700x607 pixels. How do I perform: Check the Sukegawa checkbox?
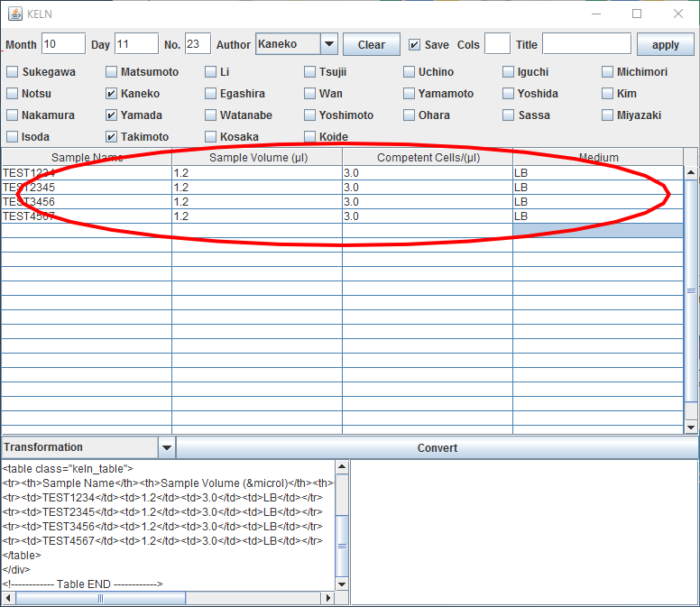click(x=13, y=72)
